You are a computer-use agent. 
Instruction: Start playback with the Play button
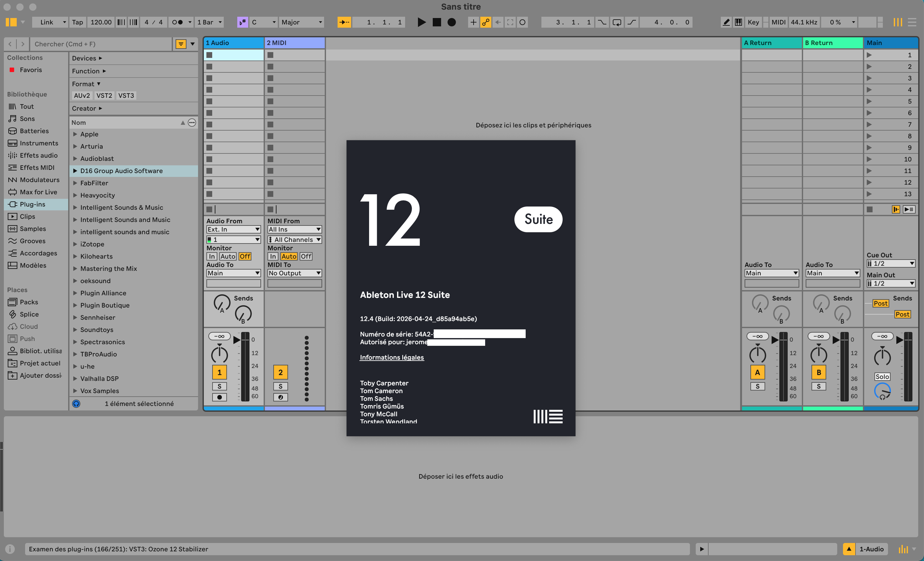coord(421,22)
